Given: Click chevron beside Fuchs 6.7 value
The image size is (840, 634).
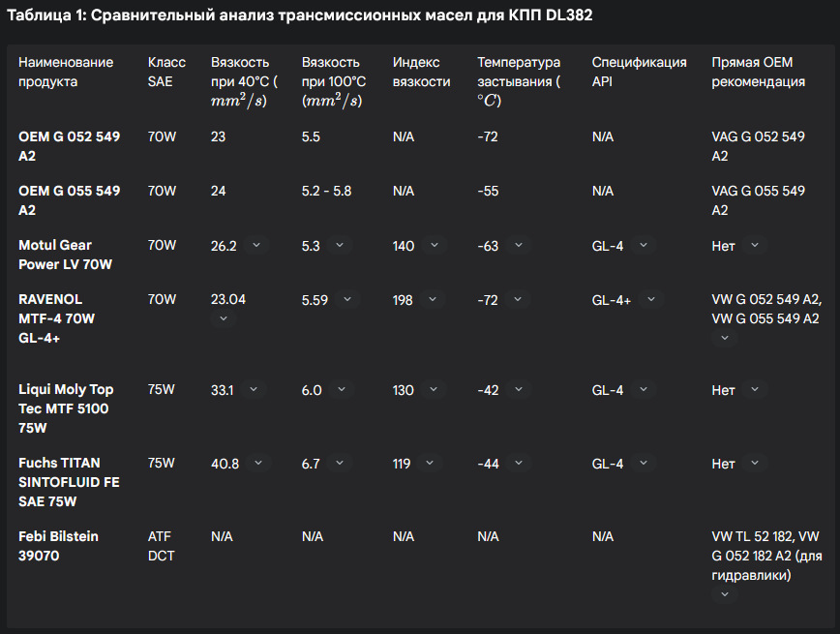Looking at the screenshot, I should (340, 464).
